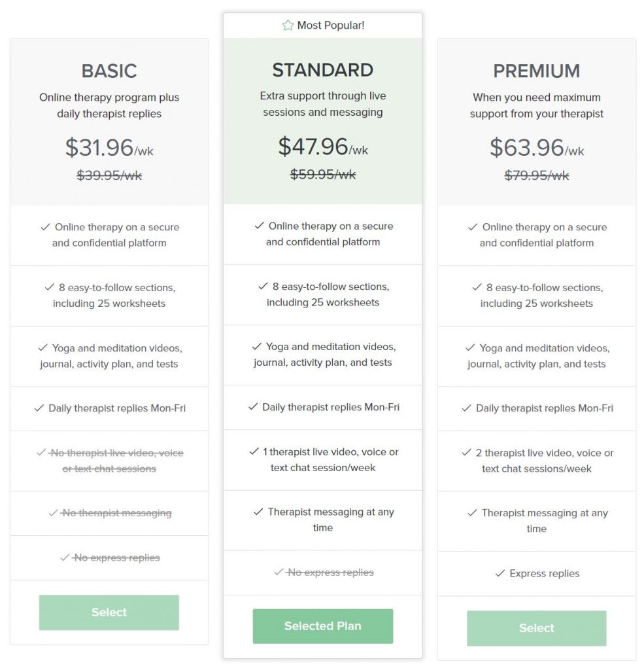This screenshot has width=644, height=670.
Task: Select the Premium plan button
Action: click(536, 628)
